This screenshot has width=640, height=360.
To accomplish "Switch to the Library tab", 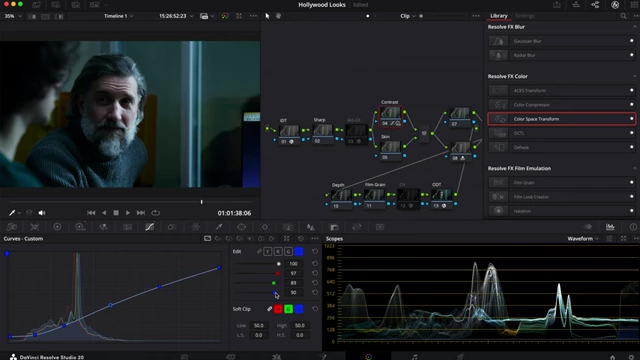I will [498, 16].
